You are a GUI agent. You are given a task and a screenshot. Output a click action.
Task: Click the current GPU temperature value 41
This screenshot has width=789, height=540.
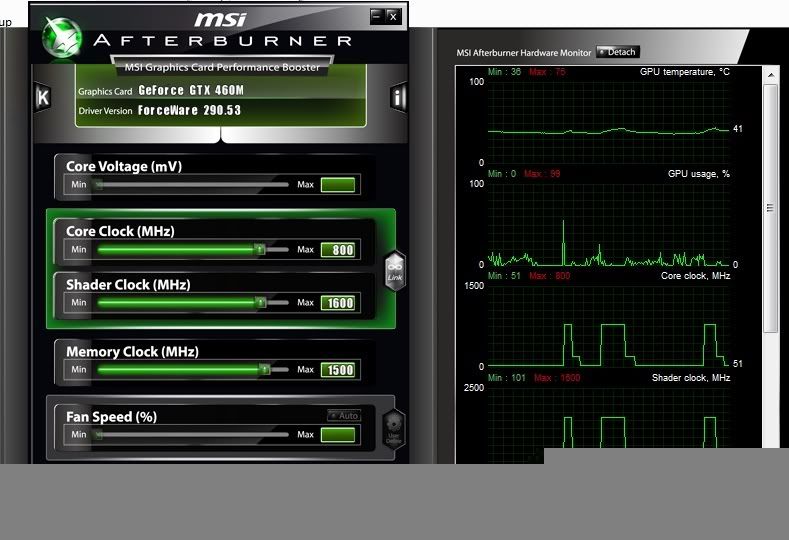[x=738, y=129]
